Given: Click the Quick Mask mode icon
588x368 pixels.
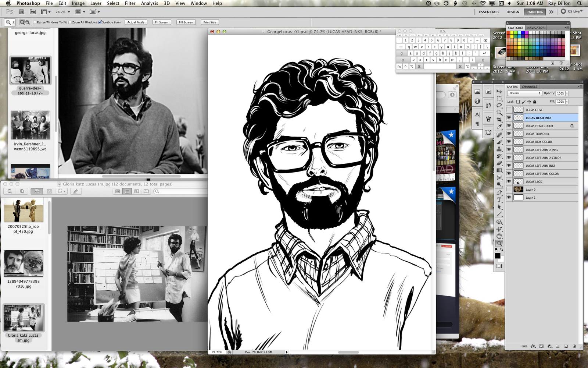Looking at the screenshot, I should pyautogui.click(x=499, y=266).
